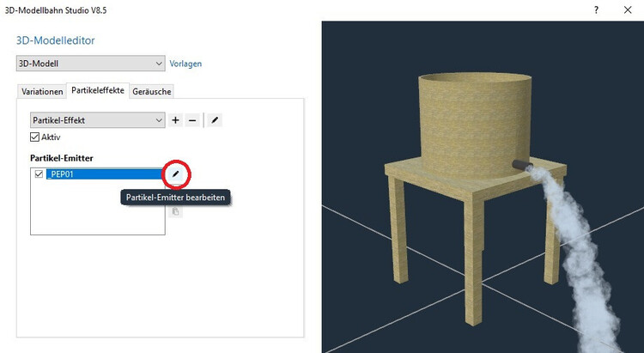Screen dimensions: 644x353
Task: Expand the Partikel-Effekt dropdown list
Action: (x=98, y=120)
